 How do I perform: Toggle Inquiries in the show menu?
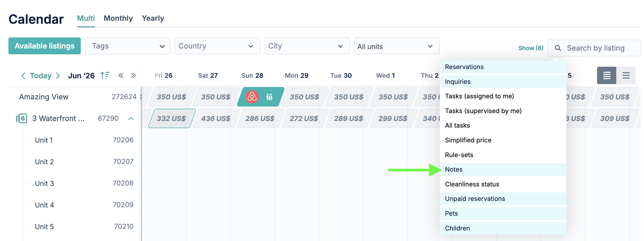503,81
